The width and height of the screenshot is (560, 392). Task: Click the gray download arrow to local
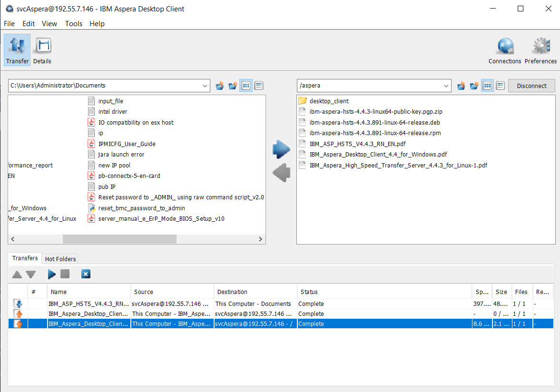(281, 172)
